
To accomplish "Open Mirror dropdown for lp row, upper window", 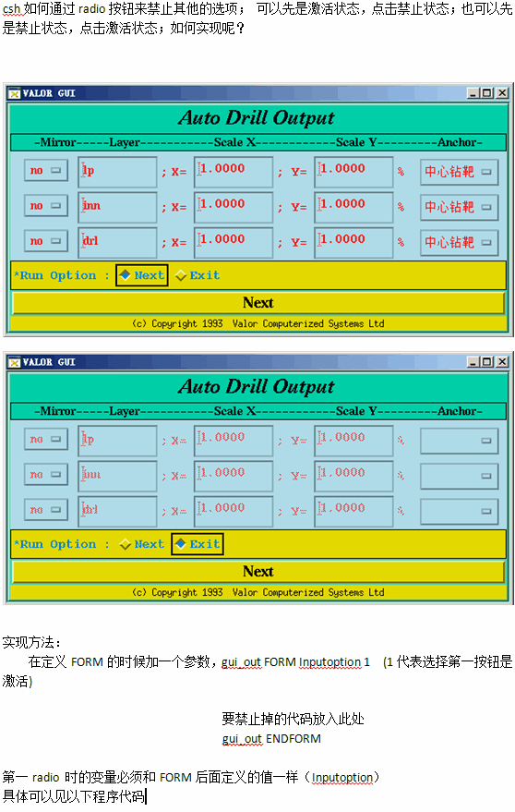I will [45, 170].
